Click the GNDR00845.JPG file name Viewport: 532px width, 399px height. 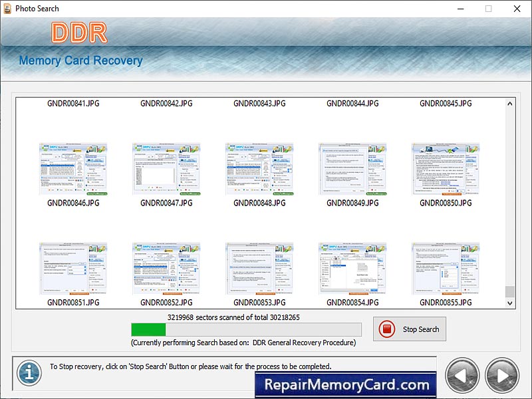(x=446, y=104)
